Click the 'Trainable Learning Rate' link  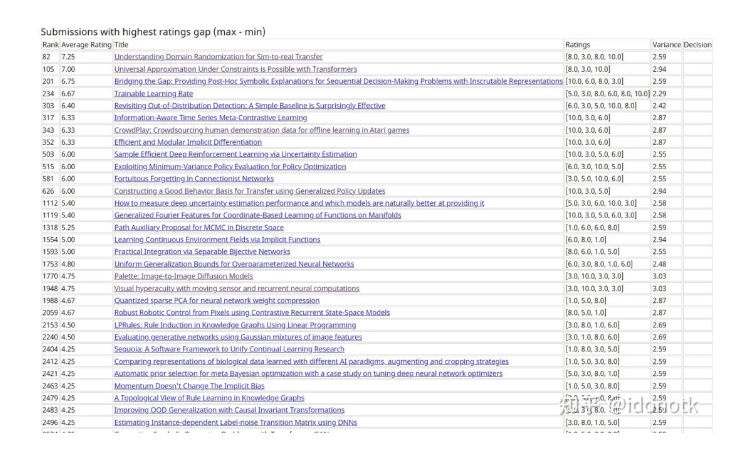[x=153, y=93]
